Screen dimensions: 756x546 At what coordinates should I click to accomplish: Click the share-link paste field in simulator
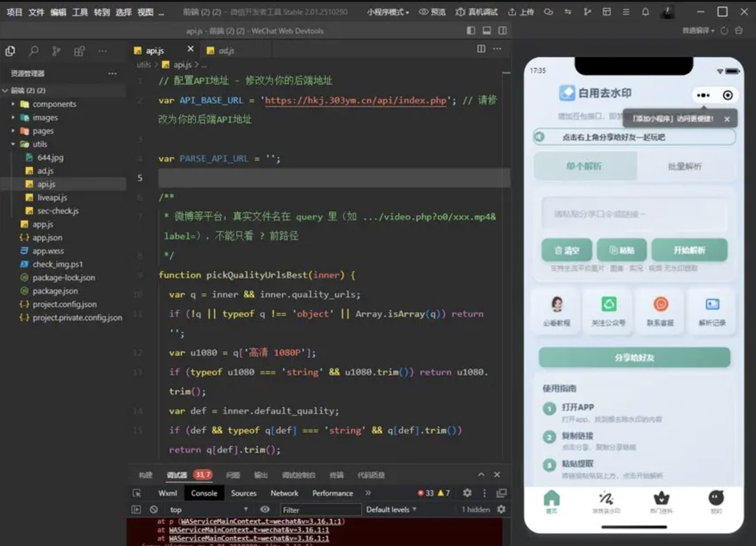(634, 214)
